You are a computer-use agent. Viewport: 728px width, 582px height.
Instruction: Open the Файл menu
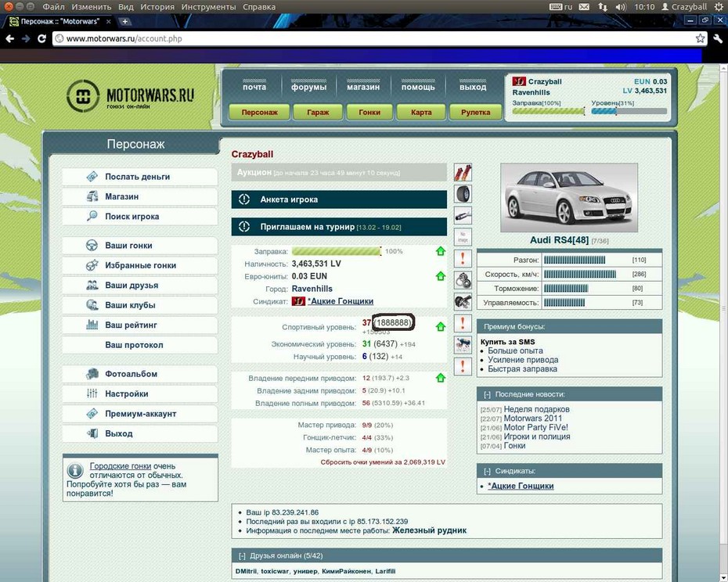[53, 7]
